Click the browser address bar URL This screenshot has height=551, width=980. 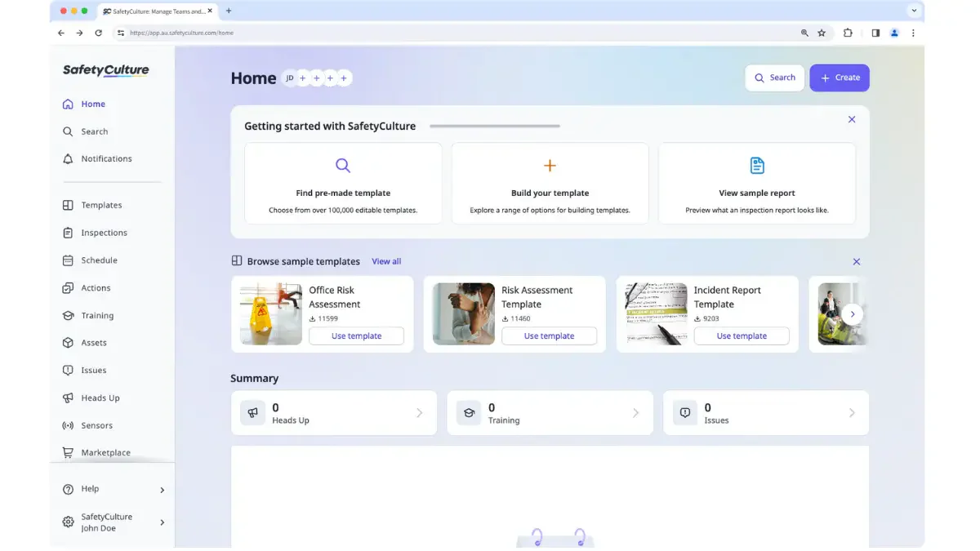[x=181, y=33]
